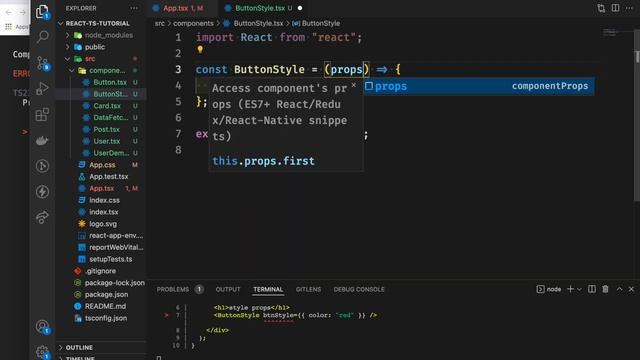Open the Problems panel tab

tap(180, 289)
